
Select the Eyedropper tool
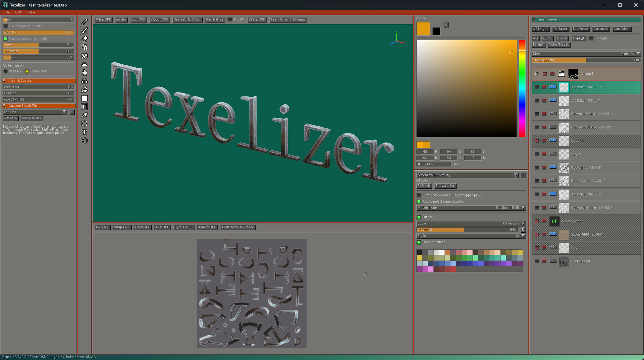tap(85, 115)
